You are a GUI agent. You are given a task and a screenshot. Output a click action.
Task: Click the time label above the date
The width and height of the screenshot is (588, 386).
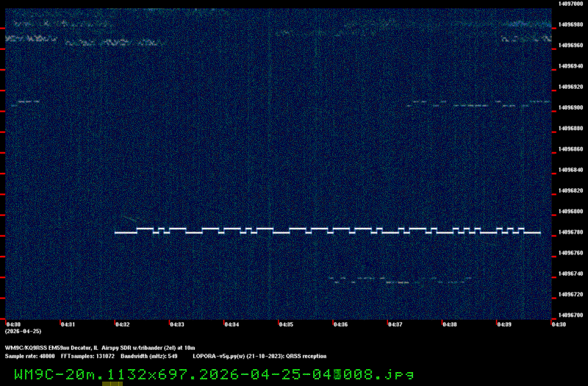(x=13, y=324)
